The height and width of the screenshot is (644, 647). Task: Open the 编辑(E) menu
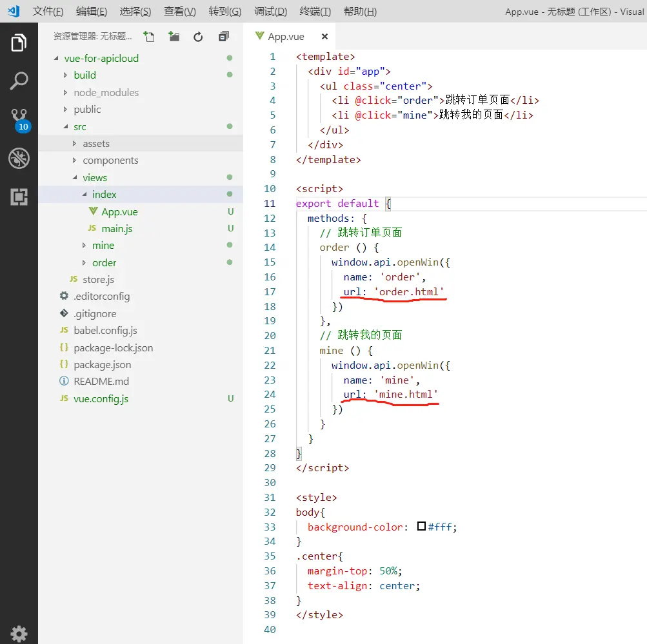click(92, 11)
